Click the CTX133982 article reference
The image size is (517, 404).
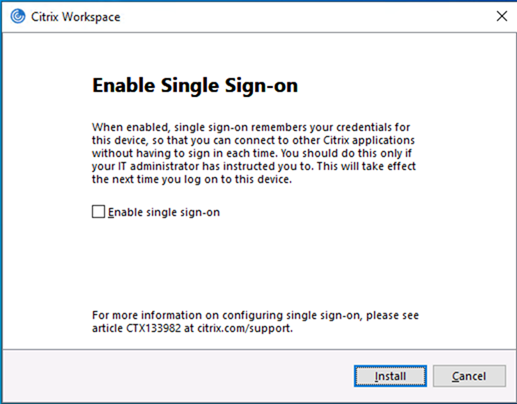coord(153,328)
